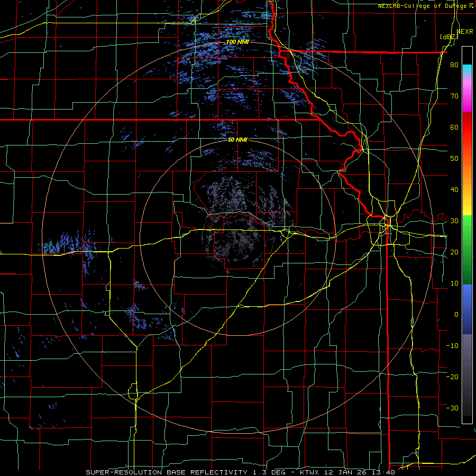Click the NEXR label above the legend

click(x=465, y=32)
